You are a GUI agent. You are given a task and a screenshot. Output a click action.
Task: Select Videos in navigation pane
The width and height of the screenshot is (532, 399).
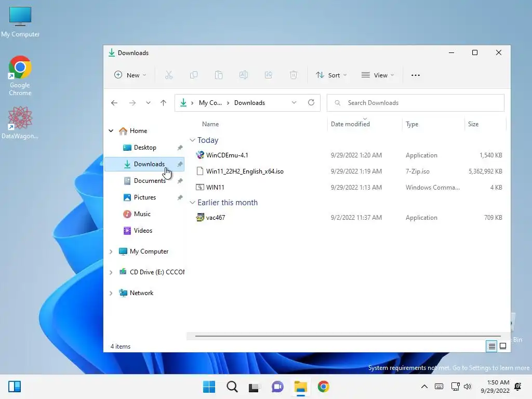[x=145, y=231]
